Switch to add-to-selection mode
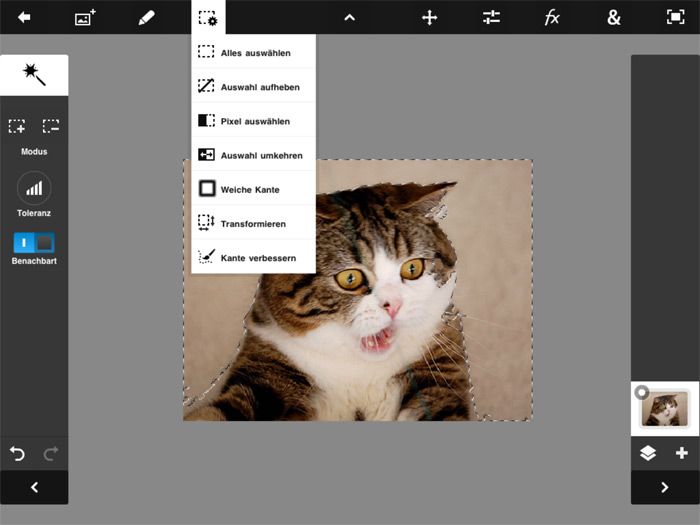The height and width of the screenshot is (525, 700). click(x=17, y=126)
